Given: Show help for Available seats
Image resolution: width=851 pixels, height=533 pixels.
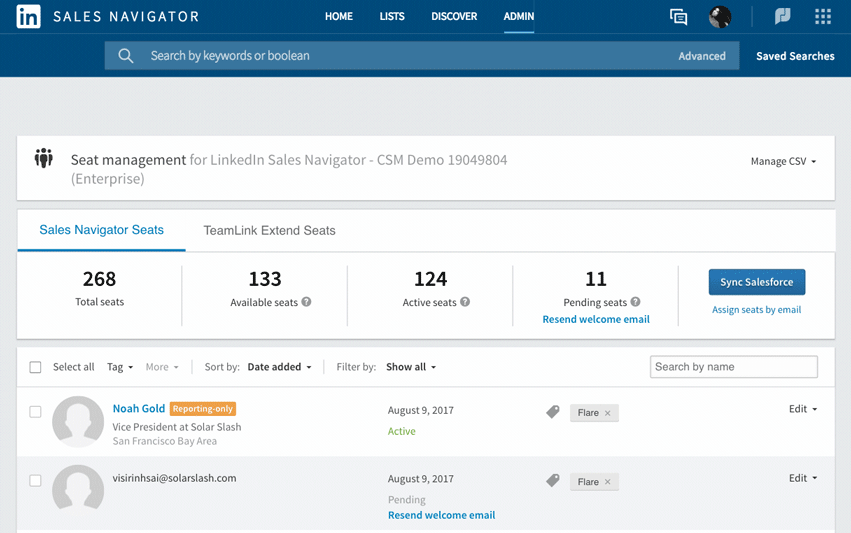Looking at the screenshot, I should tap(307, 302).
